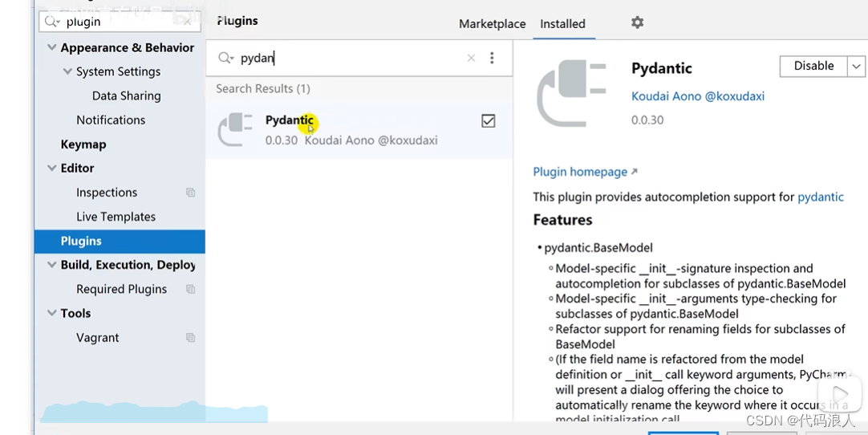Viewport: 868px width, 435px height.
Task: Disable the Pydantic plugin
Action: [813, 67]
